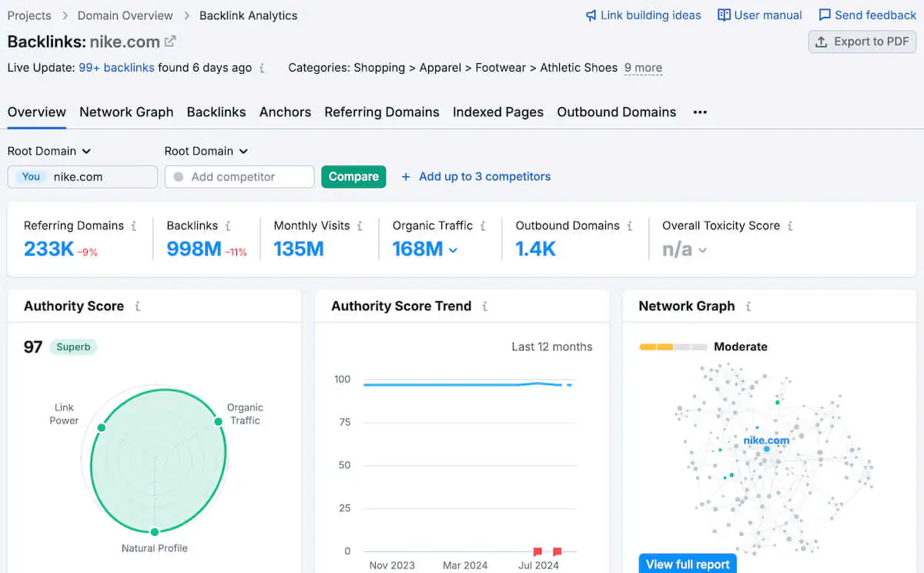Click first red flag marker on trend chart

[537, 551]
